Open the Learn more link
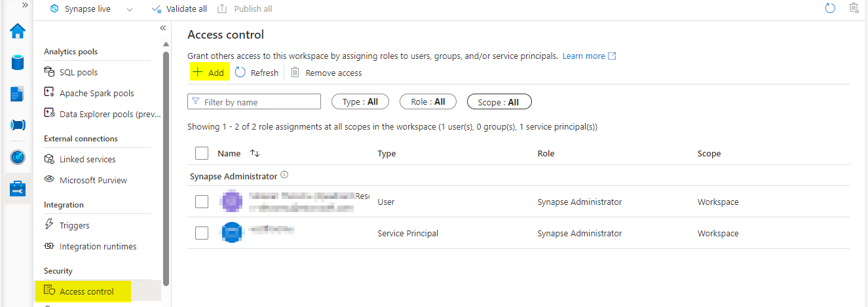Screen dimensions: 868x307 (x=589, y=56)
